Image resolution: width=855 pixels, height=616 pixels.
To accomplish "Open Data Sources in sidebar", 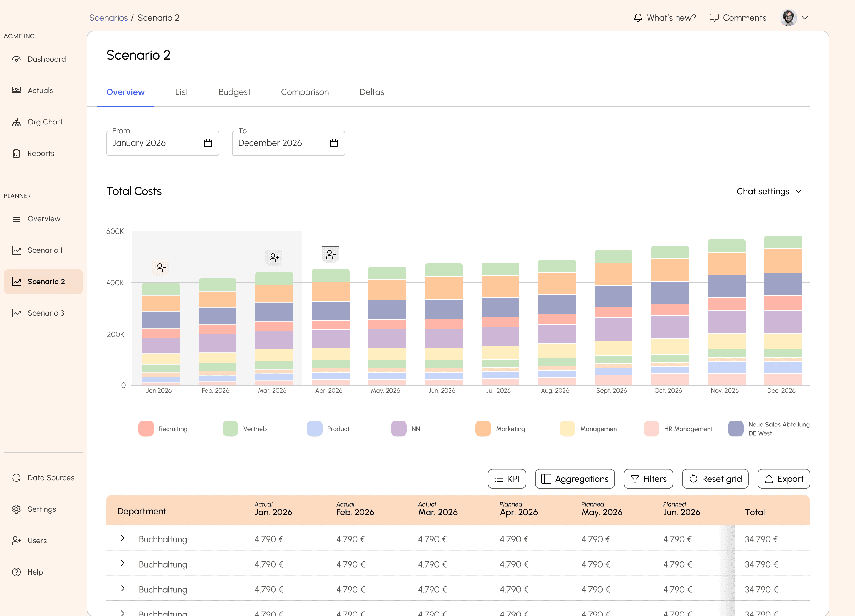I will tap(50, 478).
